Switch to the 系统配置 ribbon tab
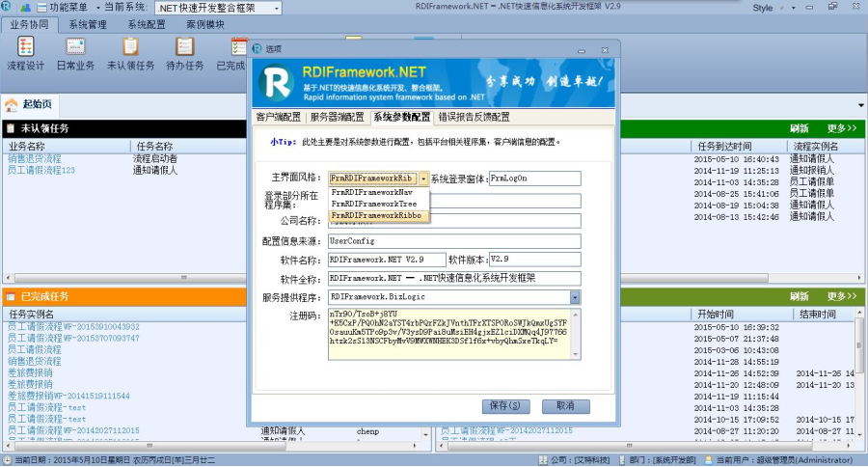This screenshot has width=868, height=467. pyautogui.click(x=147, y=24)
